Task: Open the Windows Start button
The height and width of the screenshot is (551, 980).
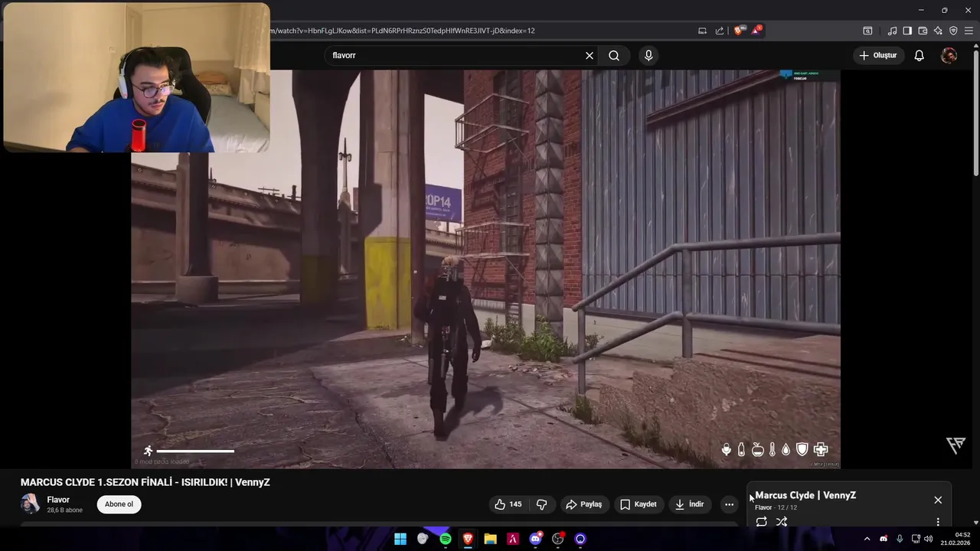Action: pyautogui.click(x=400, y=539)
